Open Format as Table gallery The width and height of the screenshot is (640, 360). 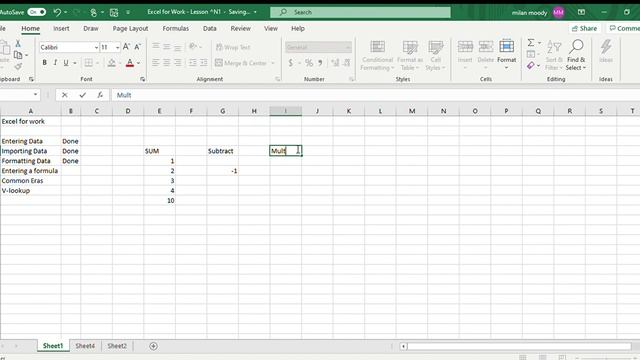click(x=410, y=56)
